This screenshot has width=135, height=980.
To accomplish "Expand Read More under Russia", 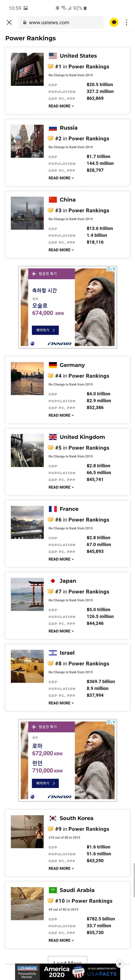I will point(61,178).
